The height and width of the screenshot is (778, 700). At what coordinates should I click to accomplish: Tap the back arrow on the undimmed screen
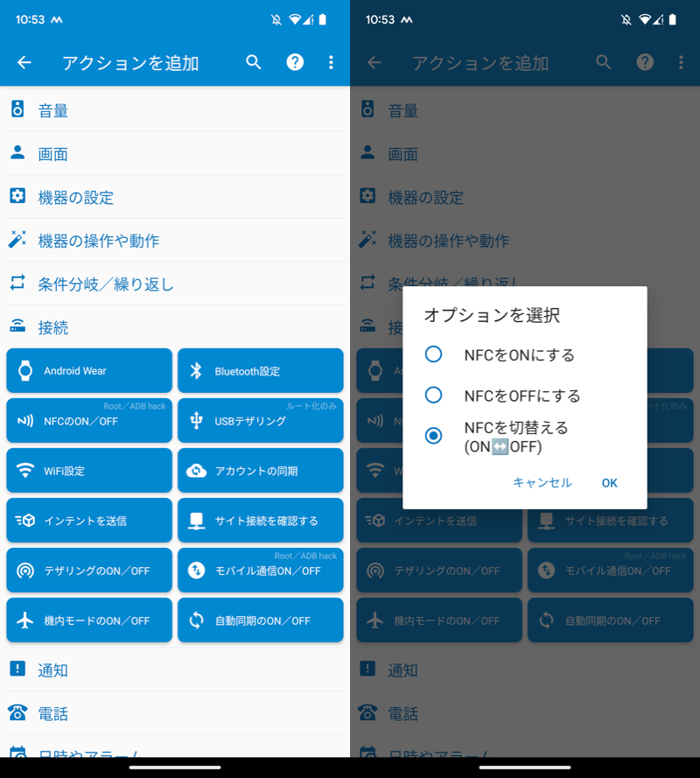coord(24,62)
